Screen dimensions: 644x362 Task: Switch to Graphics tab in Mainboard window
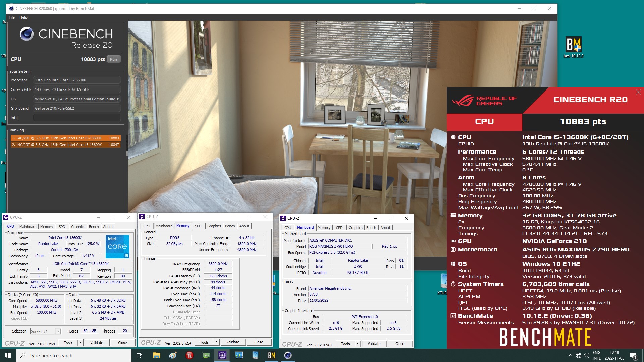[x=355, y=228]
